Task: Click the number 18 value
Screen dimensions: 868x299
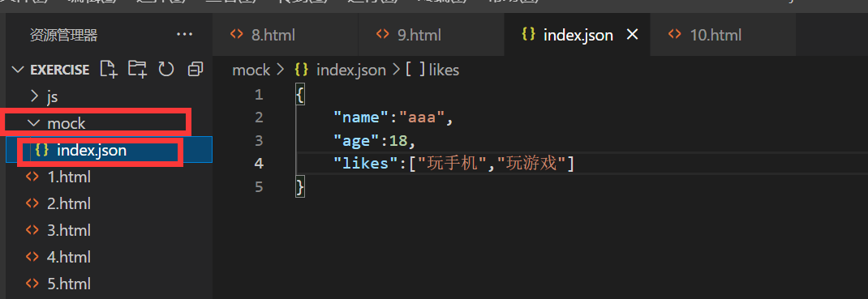Action: pyautogui.click(x=397, y=140)
